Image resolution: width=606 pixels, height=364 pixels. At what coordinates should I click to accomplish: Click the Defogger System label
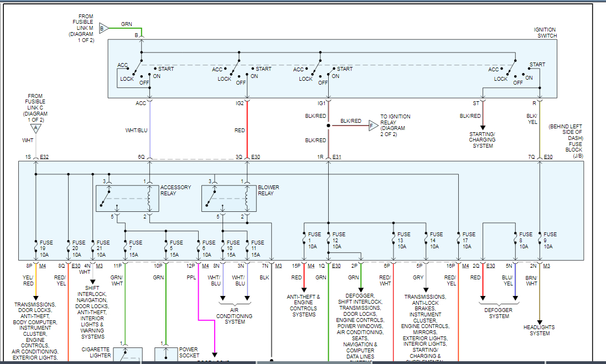[x=499, y=313]
